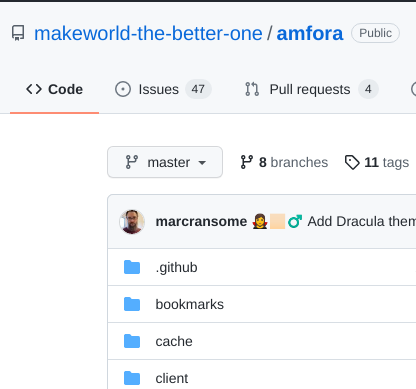The height and width of the screenshot is (389, 416).
Task: View the 11 tags link
Action: coord(377,162)
